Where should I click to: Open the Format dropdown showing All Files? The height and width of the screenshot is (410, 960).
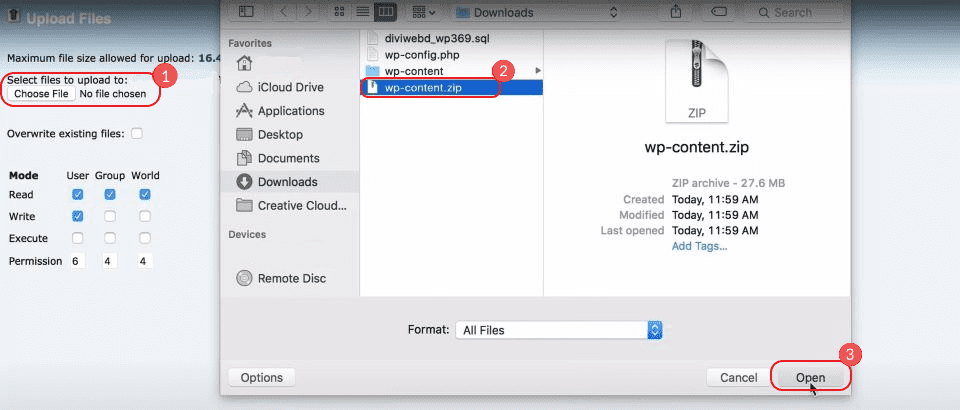[x=559, y=330]
